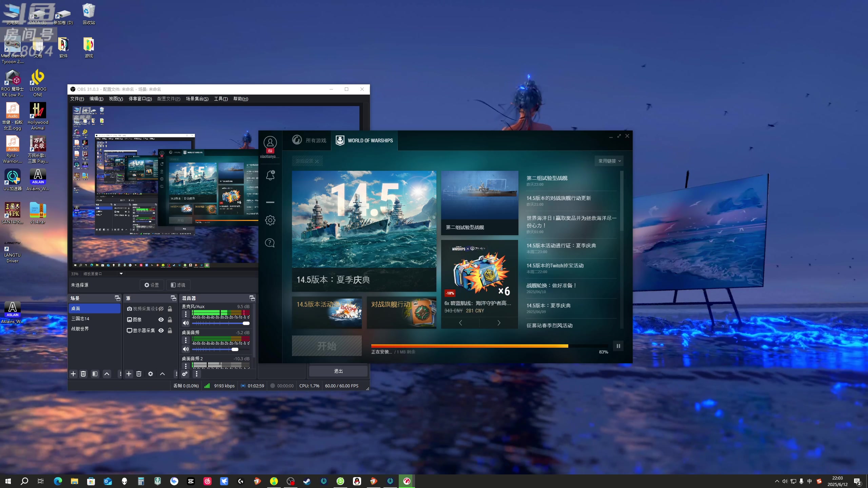The width and height of the screenshot is (868, 488).
Task: Undock the 源 panel
Action: click(x=173, y=298)
